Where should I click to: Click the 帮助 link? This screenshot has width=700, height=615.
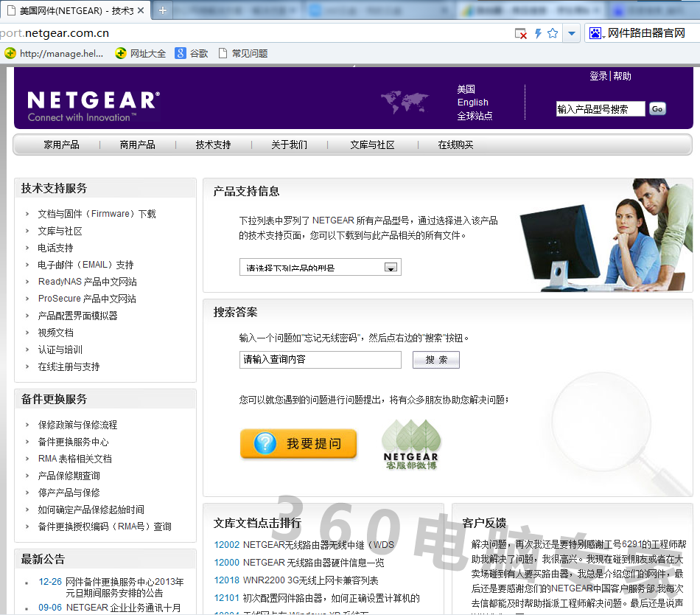point(622,76)
